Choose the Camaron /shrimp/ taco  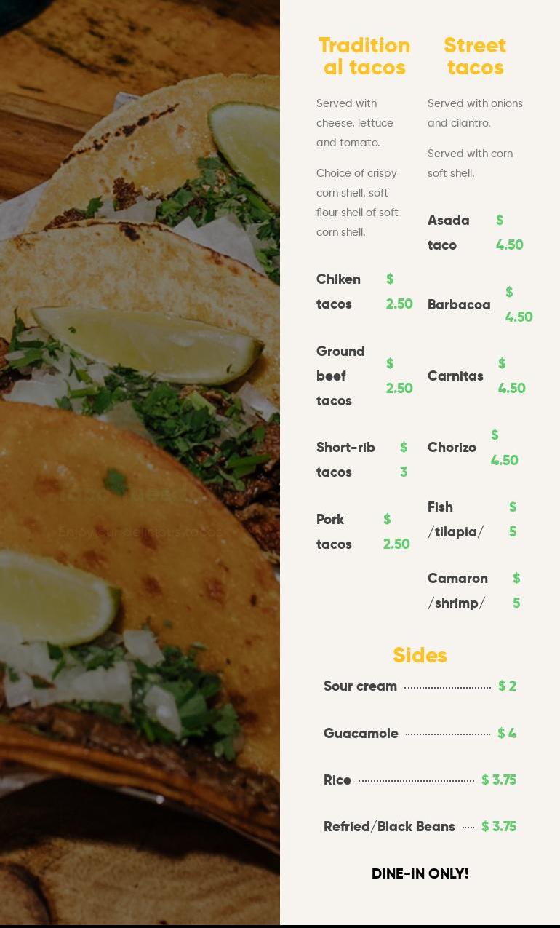pos(457,591)
